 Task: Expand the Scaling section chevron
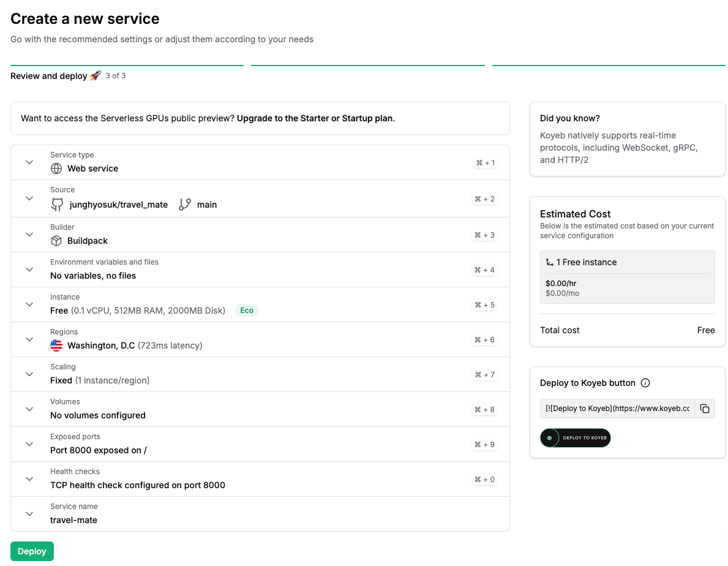29,374
